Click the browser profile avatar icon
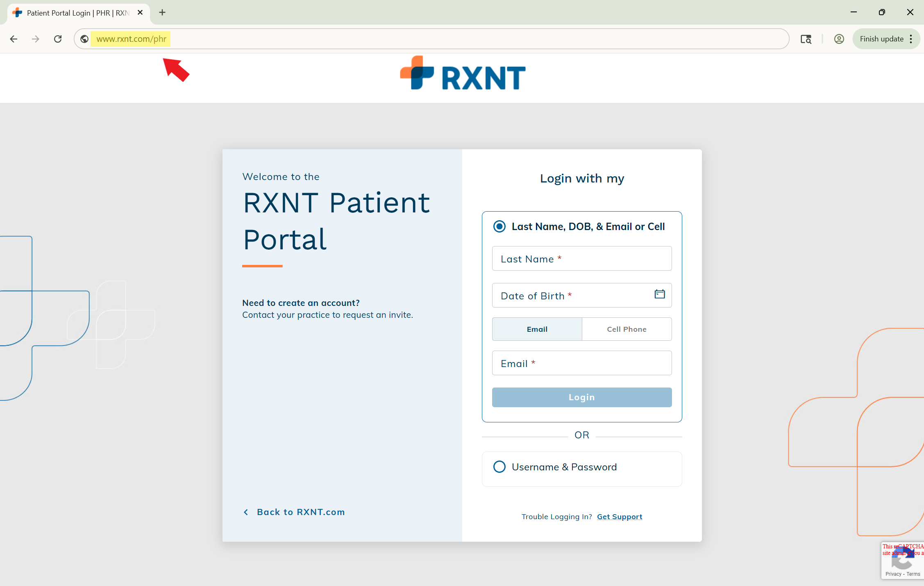The width and height of the screenshot is (924, 586). (839, 39)
